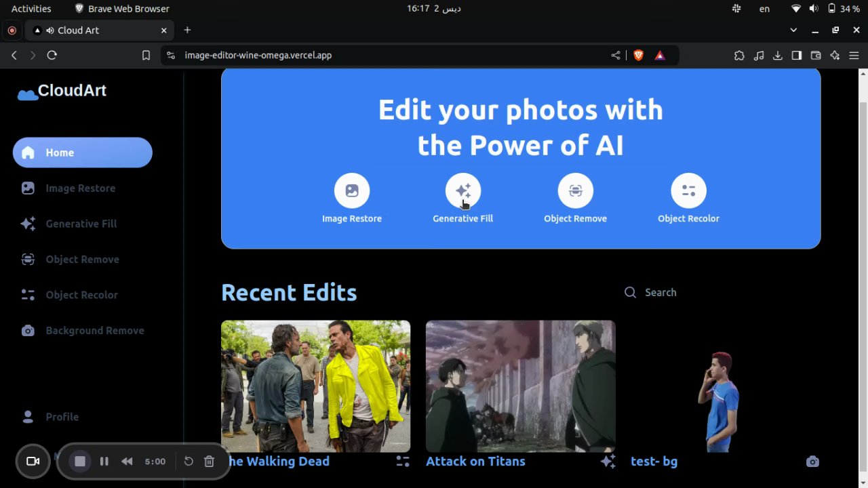Go back to the previous page
The image size is (868, 488).
[14, 55]
